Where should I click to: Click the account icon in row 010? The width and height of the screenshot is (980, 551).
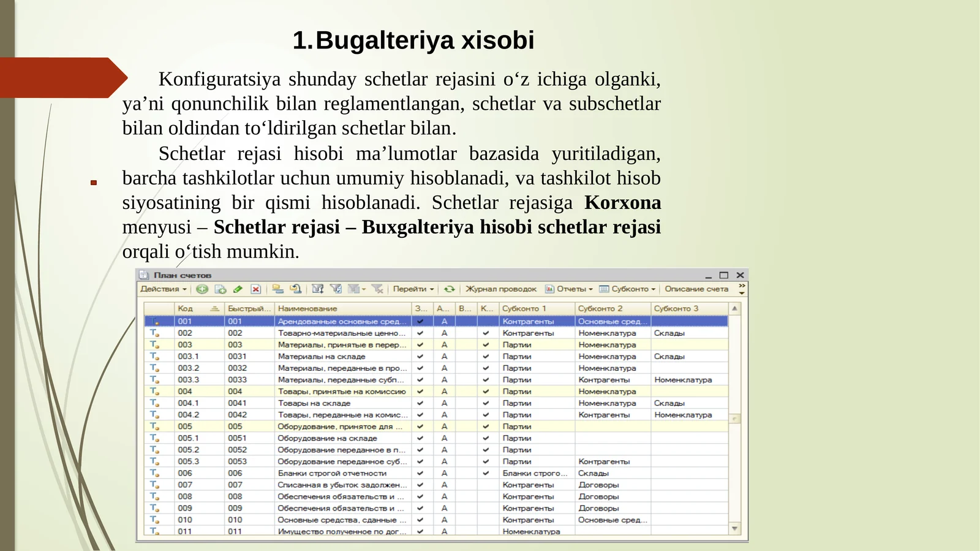pos(154,519)
